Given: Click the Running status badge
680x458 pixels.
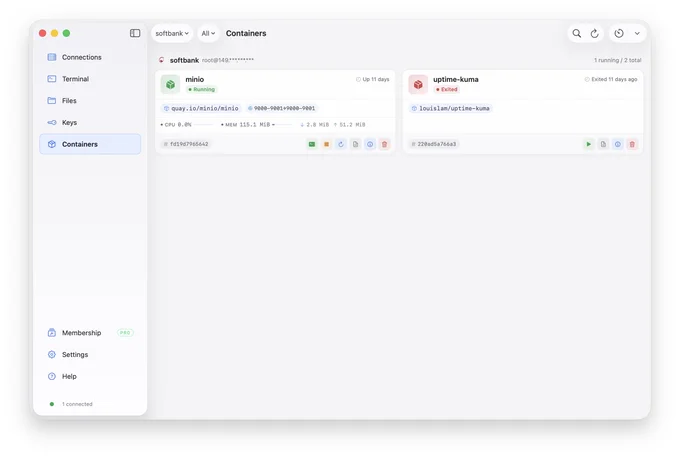Looking at the screenshot, I should click(201, 89).
